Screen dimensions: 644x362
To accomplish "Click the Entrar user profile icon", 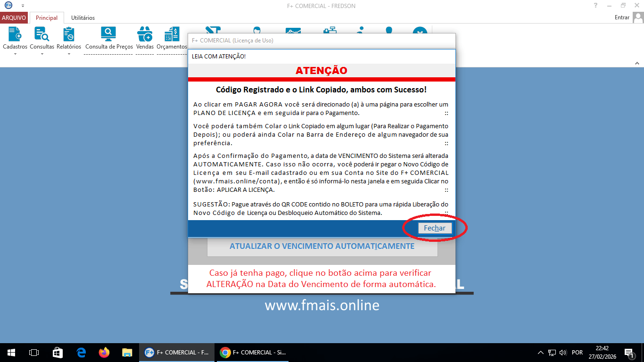I will coord(639,17).
